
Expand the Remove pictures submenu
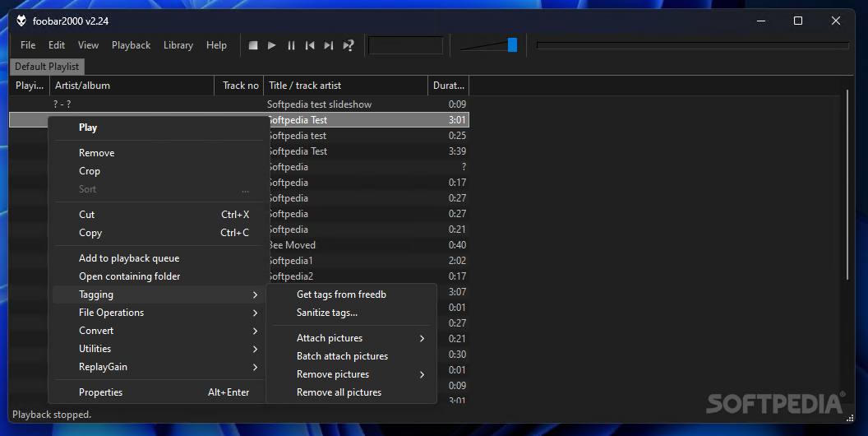click(x=351, y=374)
